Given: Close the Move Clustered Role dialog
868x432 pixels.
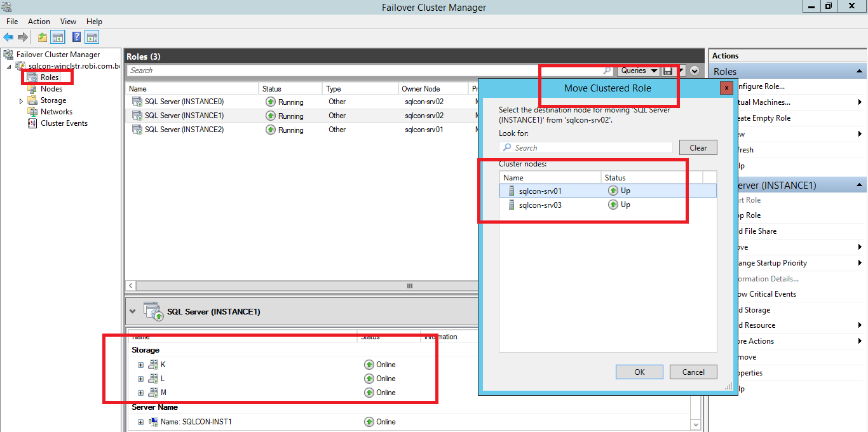Looking at the screenshot, I should 726,88.
